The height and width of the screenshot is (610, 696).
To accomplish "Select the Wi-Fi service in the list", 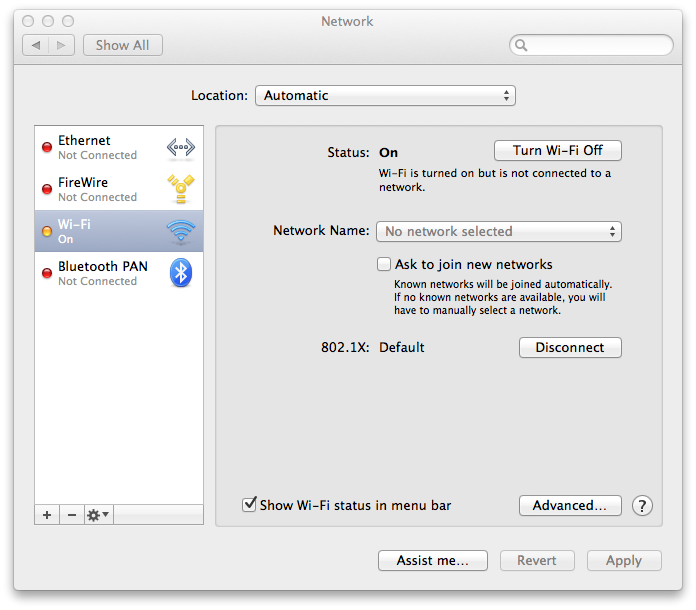I will (119, 231).
